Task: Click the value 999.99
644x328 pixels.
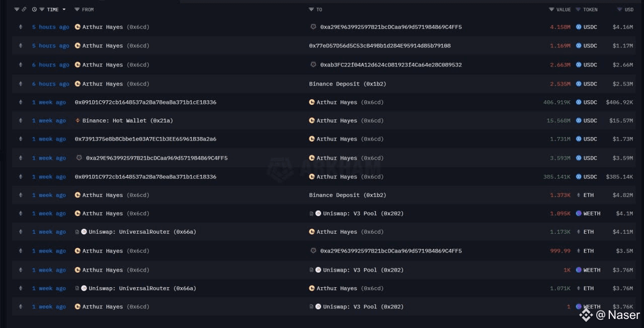Action: point(560,251)
